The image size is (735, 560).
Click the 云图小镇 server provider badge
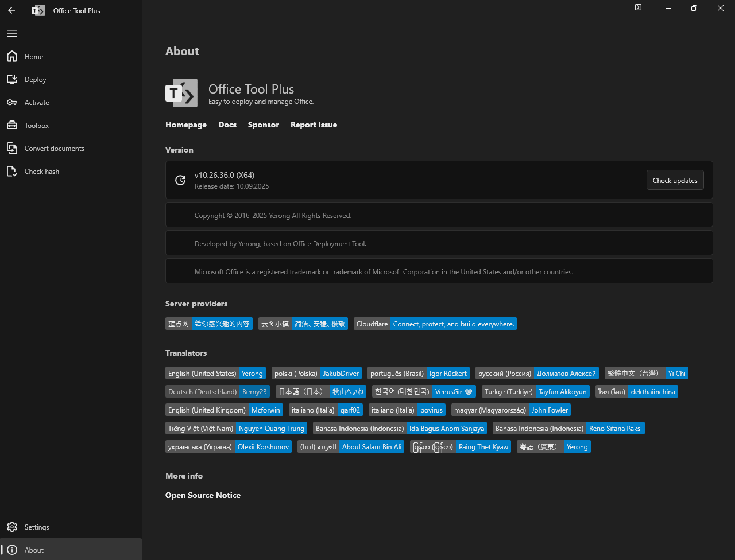click(x=303, y=324)
